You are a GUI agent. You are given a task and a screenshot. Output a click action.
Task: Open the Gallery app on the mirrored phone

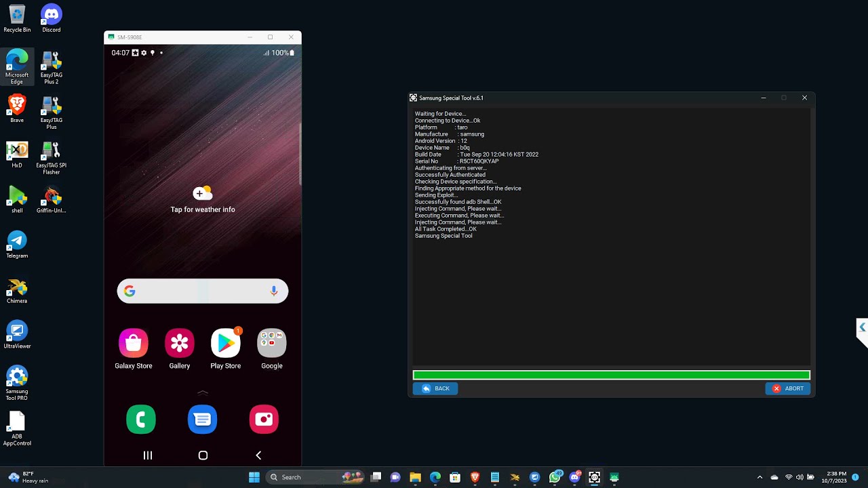click(x=179, y=342)
